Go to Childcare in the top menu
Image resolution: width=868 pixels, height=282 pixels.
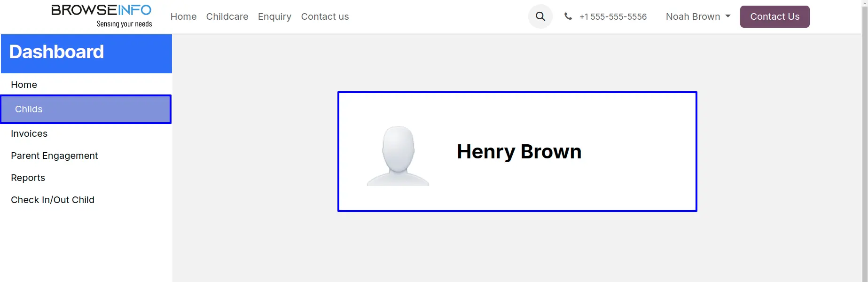(x=227, y=16)
